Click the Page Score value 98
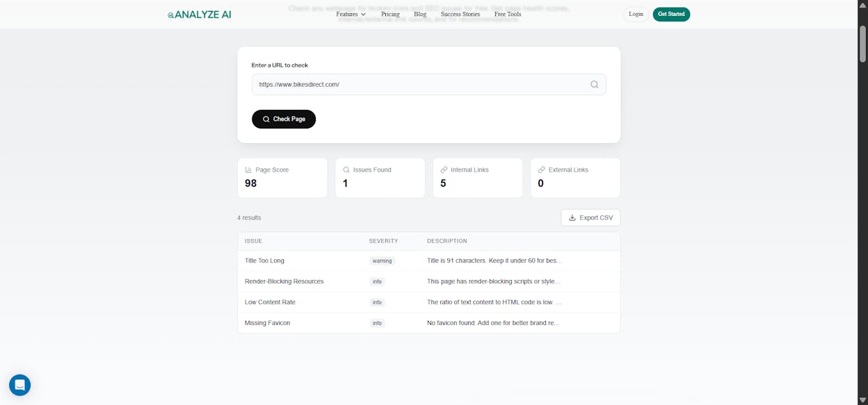Image resolution: width=868 pixels, height=405 pixels. pos(251,183)
